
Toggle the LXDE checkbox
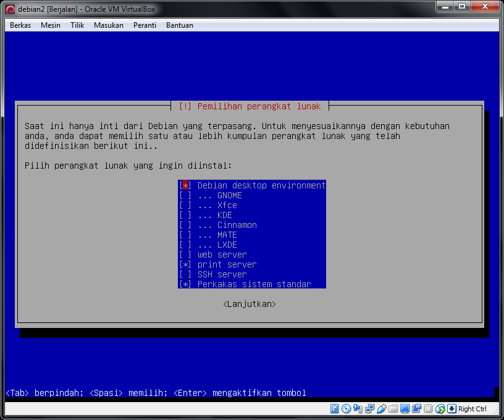[185, 245]
